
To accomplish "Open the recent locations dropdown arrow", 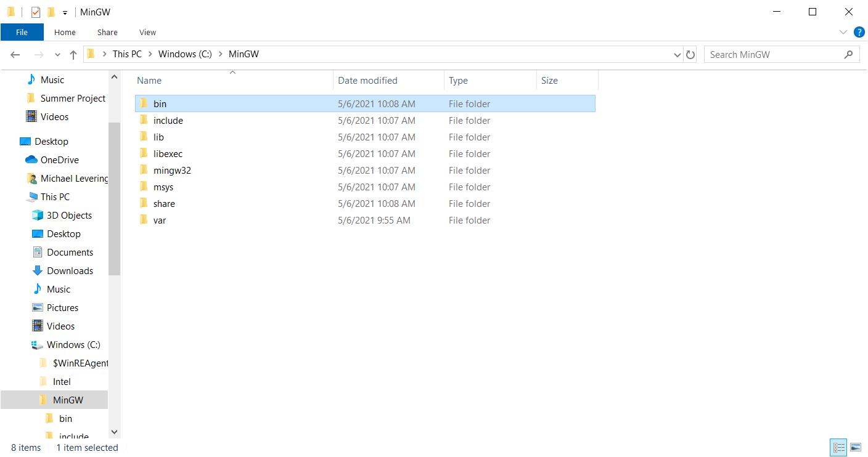I will (x=57, y=55).
